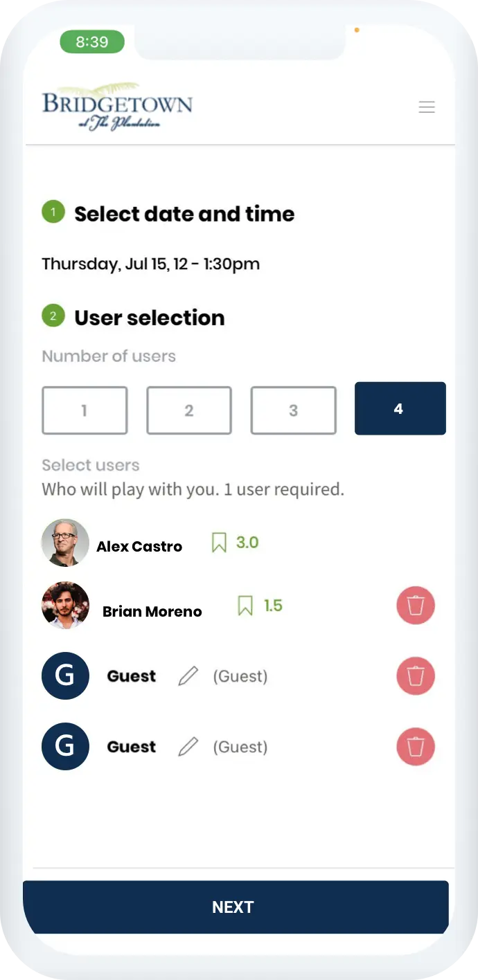Viewport: 478px width, 980px height.
Task: Select 1 as number of users
Action: coord(85,410)
